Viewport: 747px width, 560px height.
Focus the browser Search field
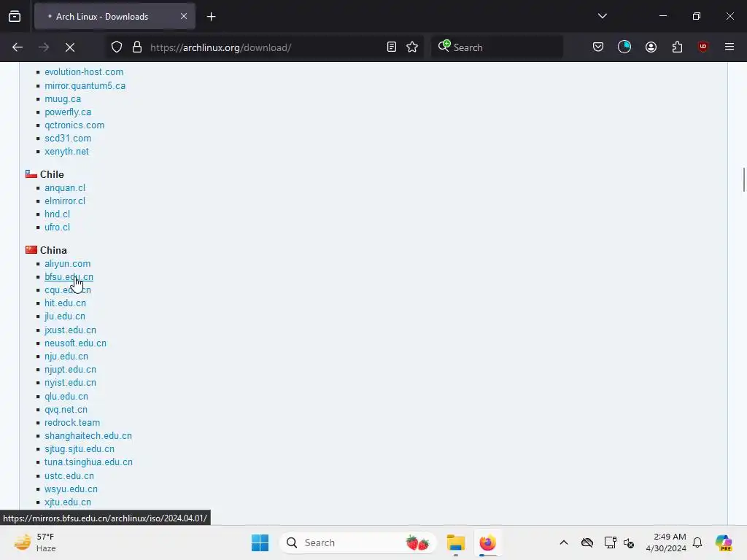point(497,47)
